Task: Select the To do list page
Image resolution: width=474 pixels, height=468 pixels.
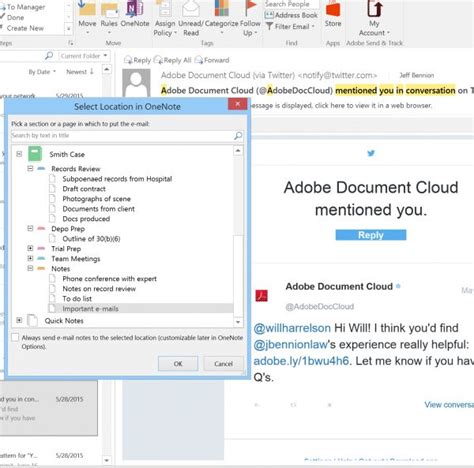Action: point(77,299)
